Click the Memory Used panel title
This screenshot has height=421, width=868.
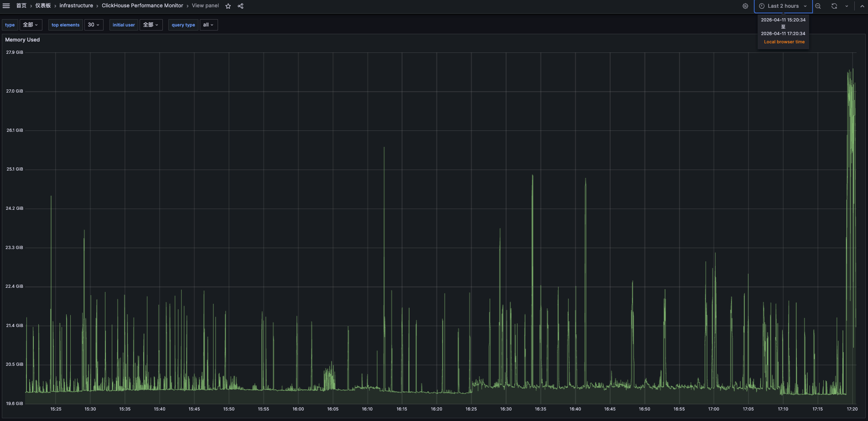coord(22,40)
